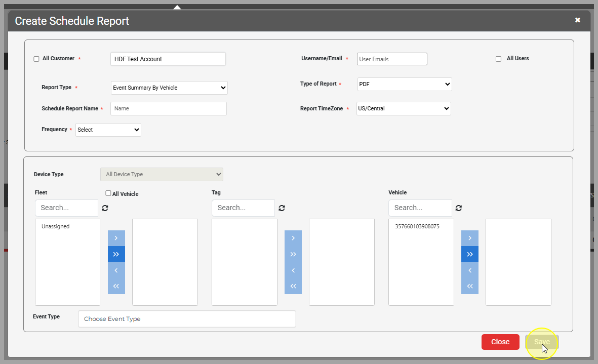Viewport: 598px width, 364px height.
Task: Refresh the Fleet list
Action: pos(105,208)
